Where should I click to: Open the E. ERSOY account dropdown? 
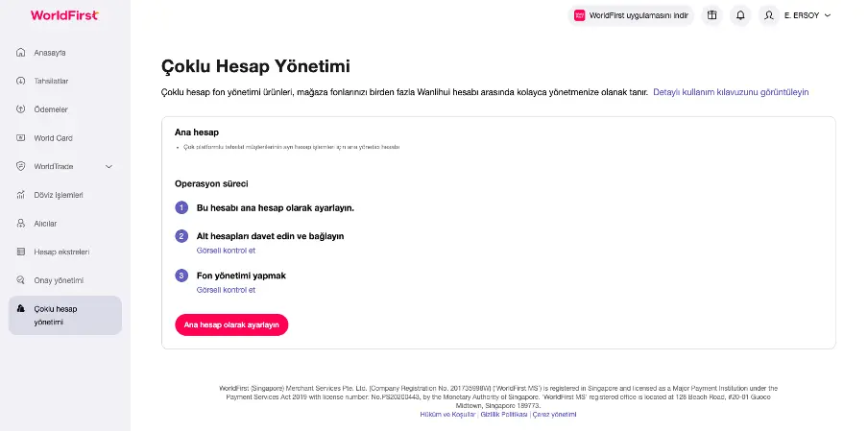coord(808,15)
